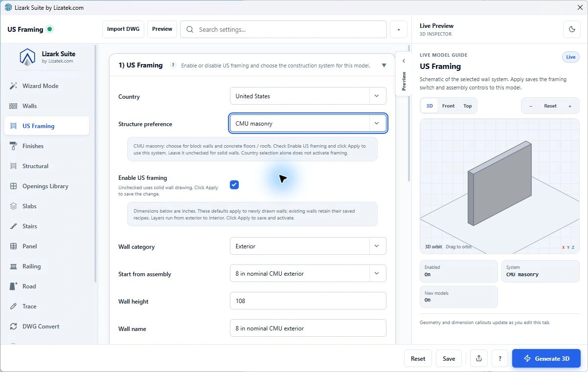Open the Structure preference dropdown

308,124
